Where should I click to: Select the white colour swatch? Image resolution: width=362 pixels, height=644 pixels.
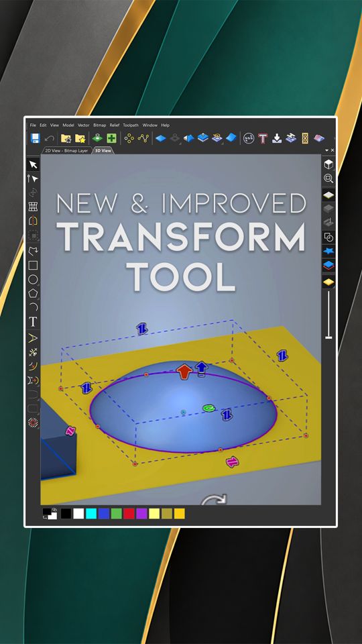(78, 513)
